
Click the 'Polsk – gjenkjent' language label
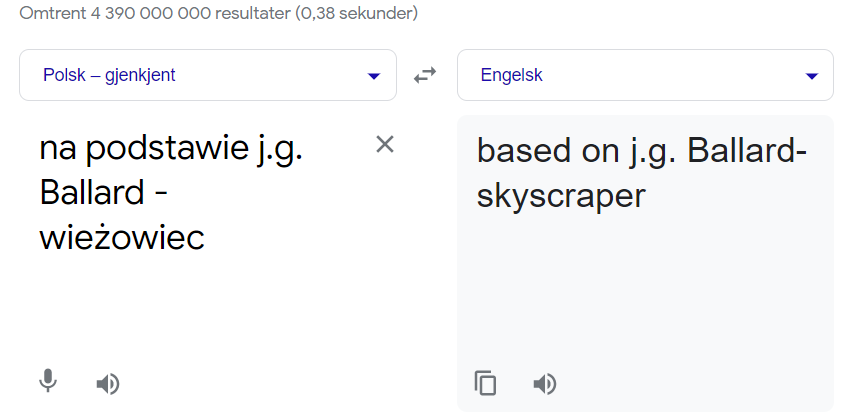[x=109, y=75]
